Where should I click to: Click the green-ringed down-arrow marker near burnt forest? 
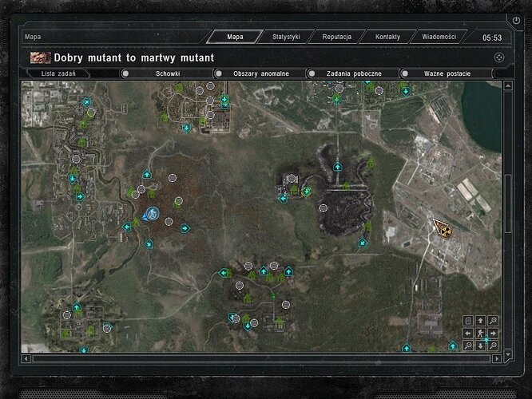coord(307,192)
